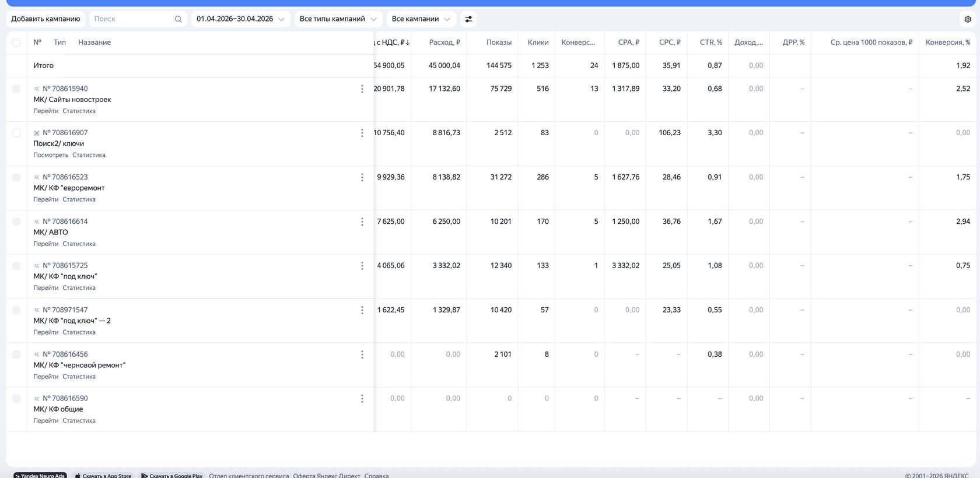The height and width of the screenshot is (478, 980).
Task: Sort by the Клики column header
Action: click(538, 43)
